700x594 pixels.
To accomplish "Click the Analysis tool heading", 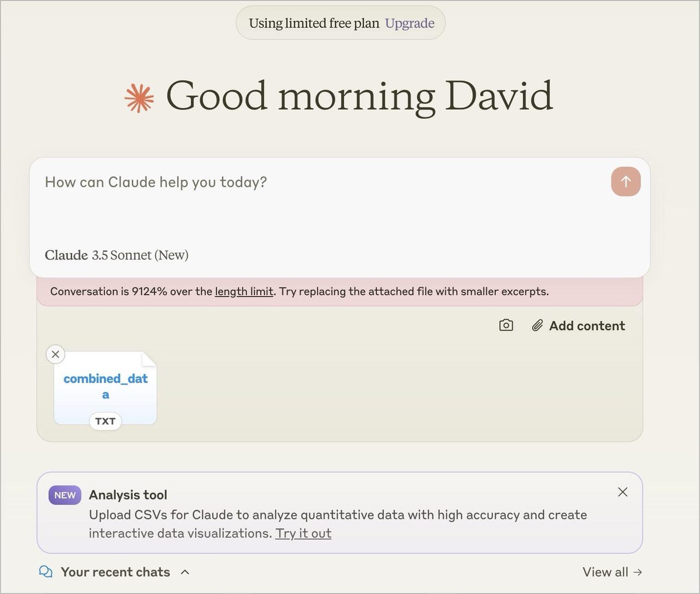I will [128, 495].
